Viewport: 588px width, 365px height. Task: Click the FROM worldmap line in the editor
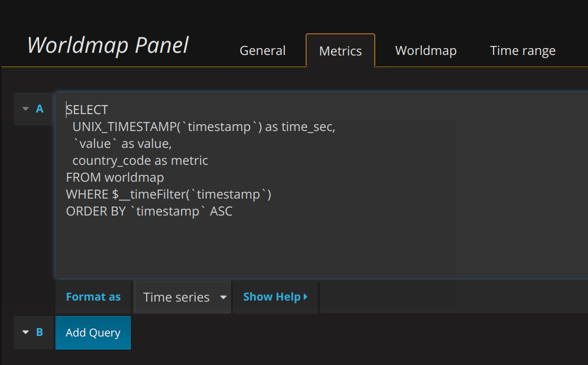click(115, 177)
